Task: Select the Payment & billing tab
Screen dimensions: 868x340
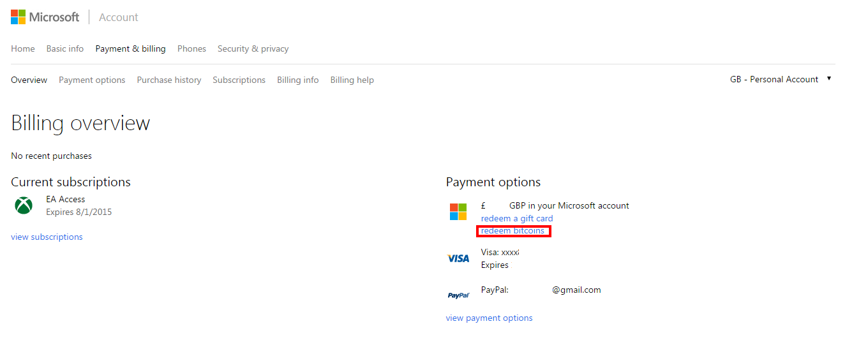Action: point(130,48)
